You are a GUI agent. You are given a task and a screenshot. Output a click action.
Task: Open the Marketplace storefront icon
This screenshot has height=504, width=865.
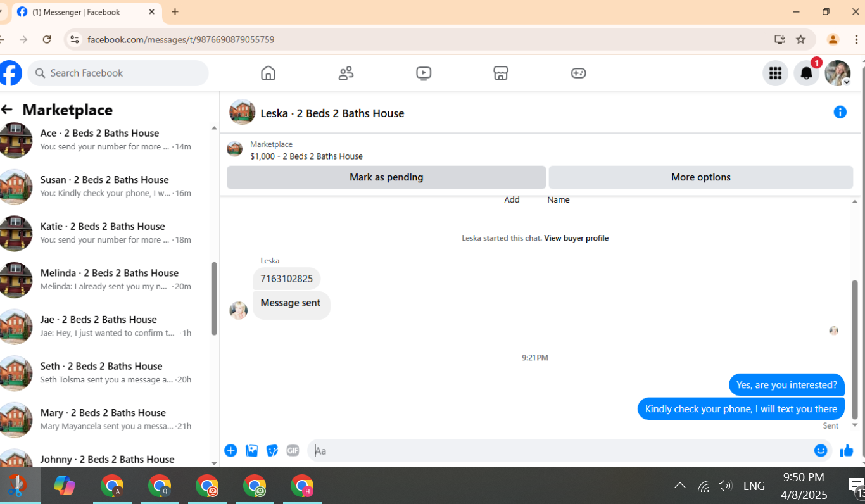click(501, 73)
